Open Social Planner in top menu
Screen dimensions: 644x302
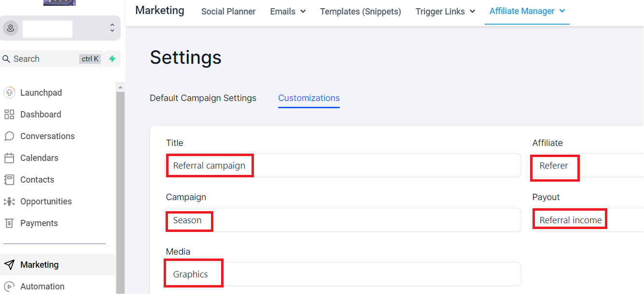[x=228, y=11]
